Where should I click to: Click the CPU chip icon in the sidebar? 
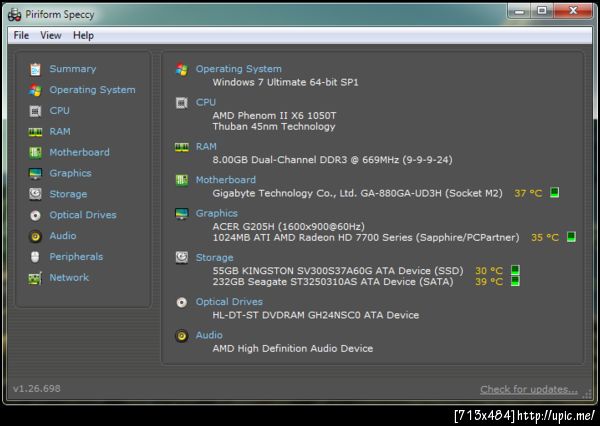coord(35,111)
